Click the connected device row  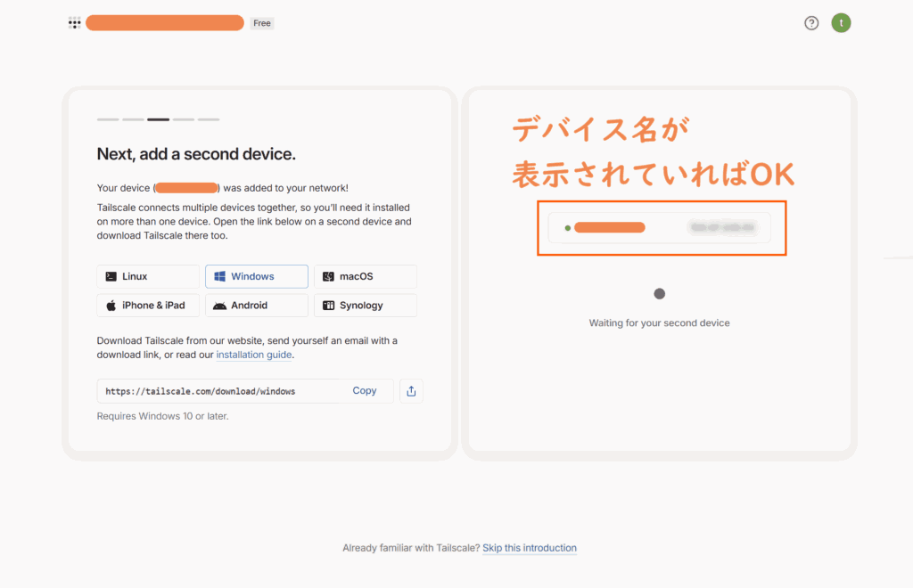(x=660, y=228)
